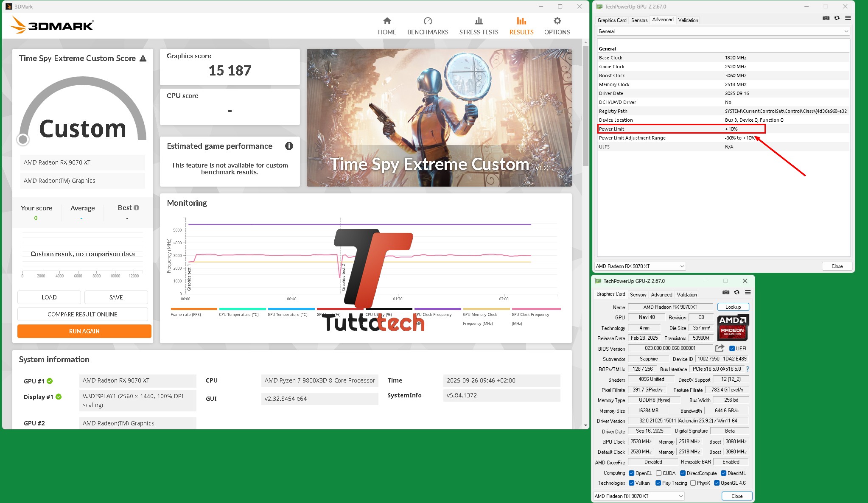Open 3DMark Stress Tests section
Screen dimensions: 868x503
(479, 25)
